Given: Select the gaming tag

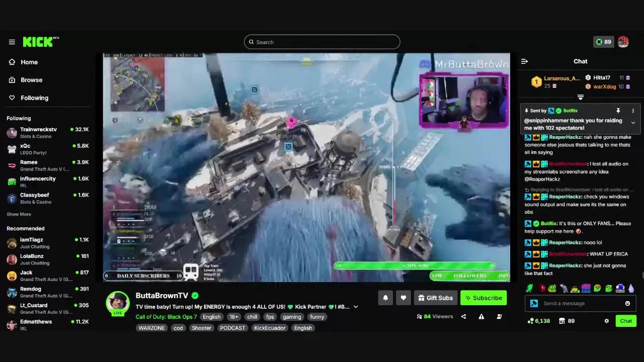Looking at the screenshot, I should [x=292, y=317].
